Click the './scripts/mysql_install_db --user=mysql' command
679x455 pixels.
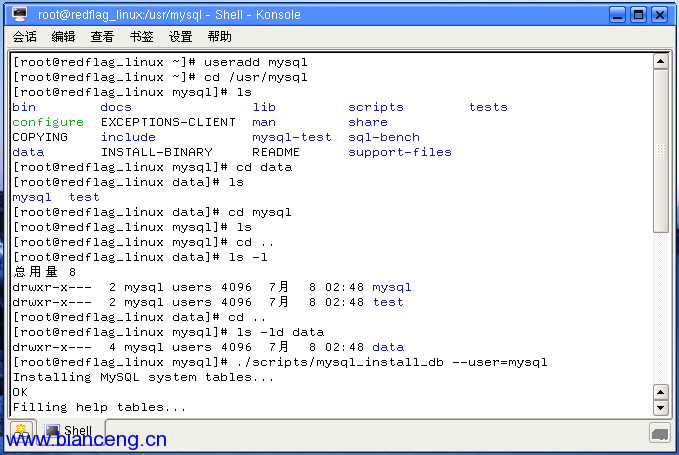392,362
